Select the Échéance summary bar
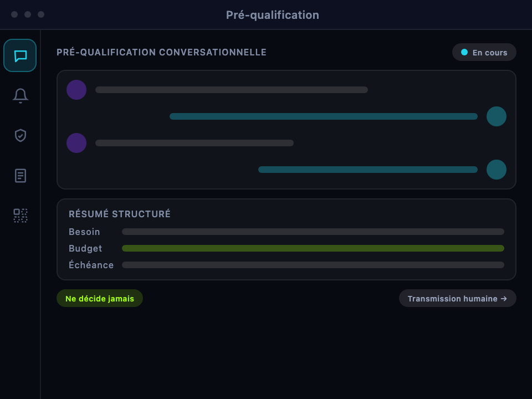Screen dimensions: 532x399 tap(313, 265)
